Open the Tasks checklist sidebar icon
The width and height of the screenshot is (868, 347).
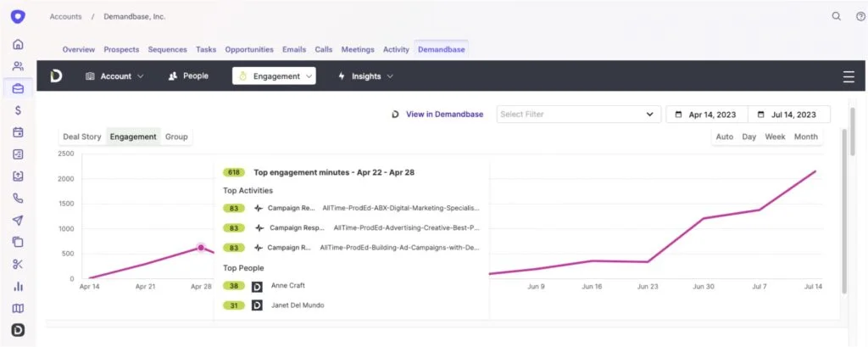click(x=18, y=154)
